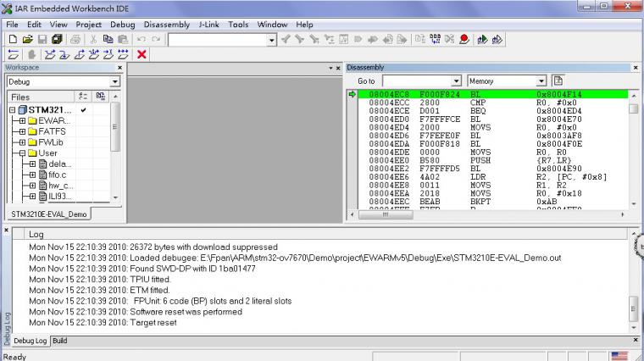The width and height of the screenshot is (644, 361).
Task: Click the Debug without downloading icon
Action: [497, 40]
